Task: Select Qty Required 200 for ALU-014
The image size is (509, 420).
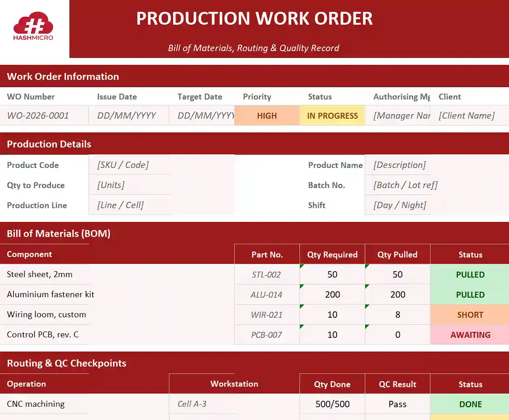Action: click(332, 295)
